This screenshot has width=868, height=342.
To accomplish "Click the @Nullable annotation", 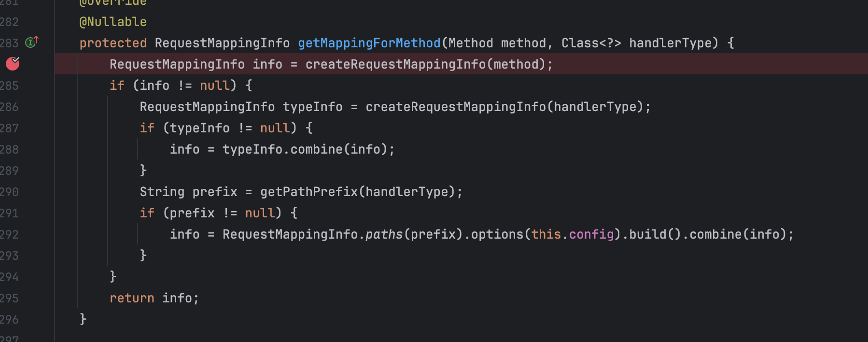I will point(113,22).
